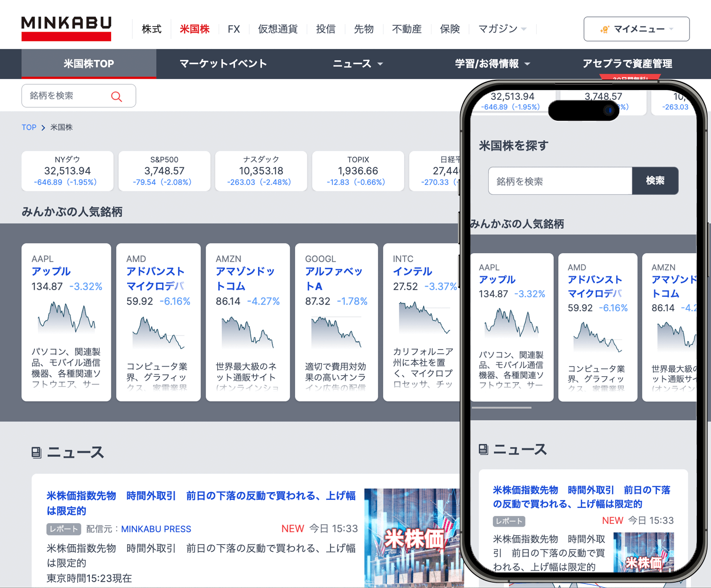Click the desktop みんかぶの人気銘柄 heading
This screenshot has height=588, width=711.
coord(72,212)
